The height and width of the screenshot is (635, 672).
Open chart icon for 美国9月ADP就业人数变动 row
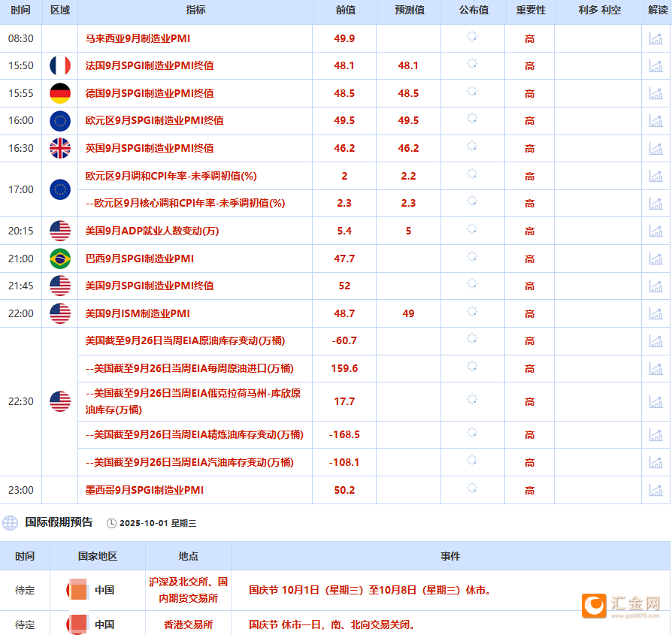coord(655,231)
